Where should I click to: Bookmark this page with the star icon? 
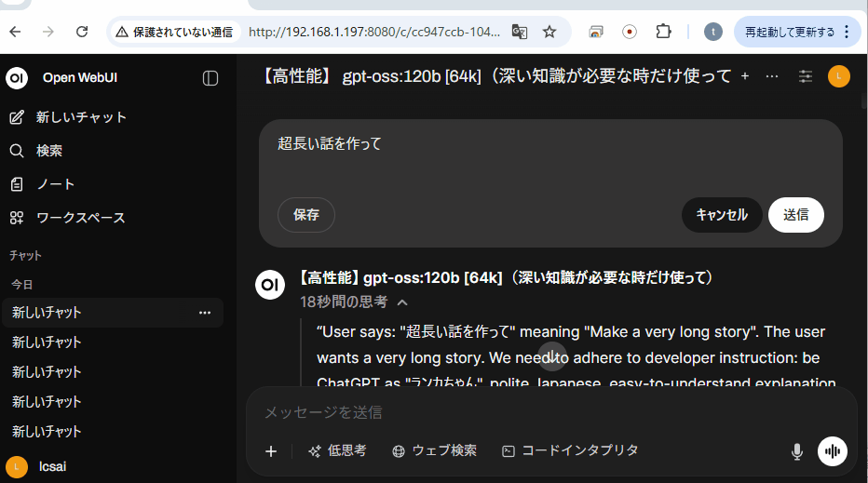(x=549, y=32)
